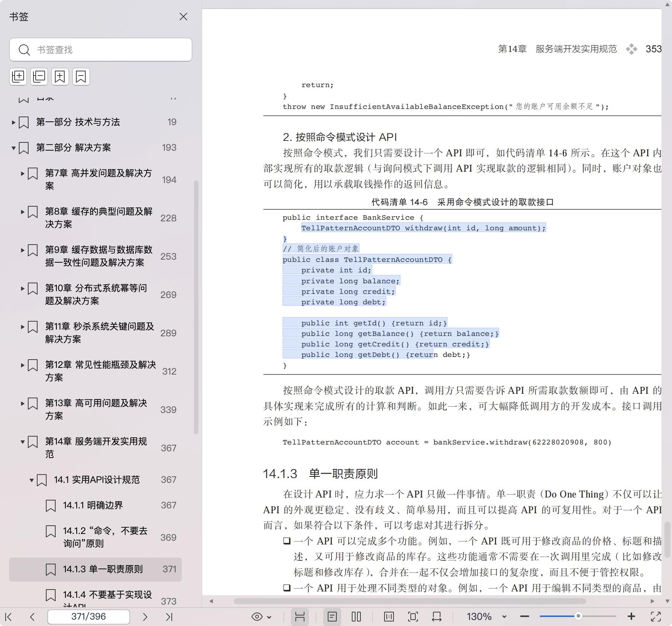Screen dimensions: 672x626
Task: Expand 第10章 分布式系统幂等 node
Action: pyautogui.click(x=23, y=288)
